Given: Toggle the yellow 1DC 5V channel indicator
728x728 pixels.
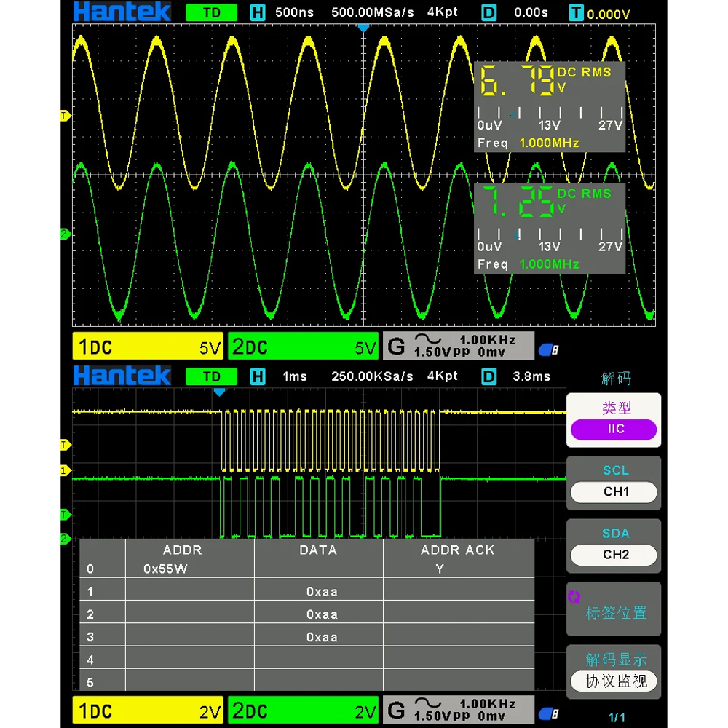Looking at the screenshot, I should click(x=148, y=347).
